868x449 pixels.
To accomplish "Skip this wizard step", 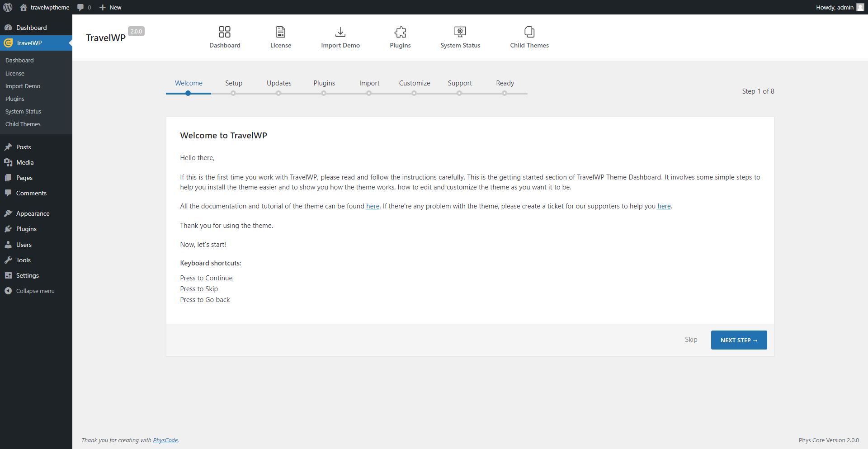I will [x=691, y=340].
